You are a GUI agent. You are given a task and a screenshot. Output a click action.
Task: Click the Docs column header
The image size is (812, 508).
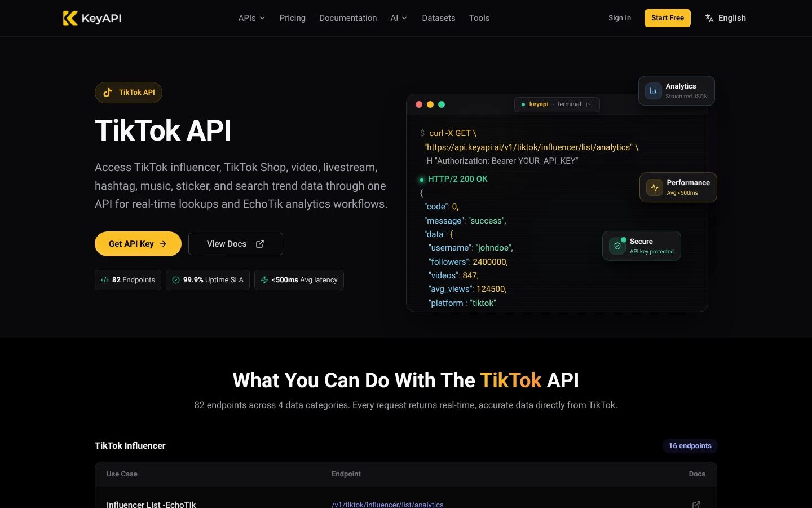click(x=697, y=474)
